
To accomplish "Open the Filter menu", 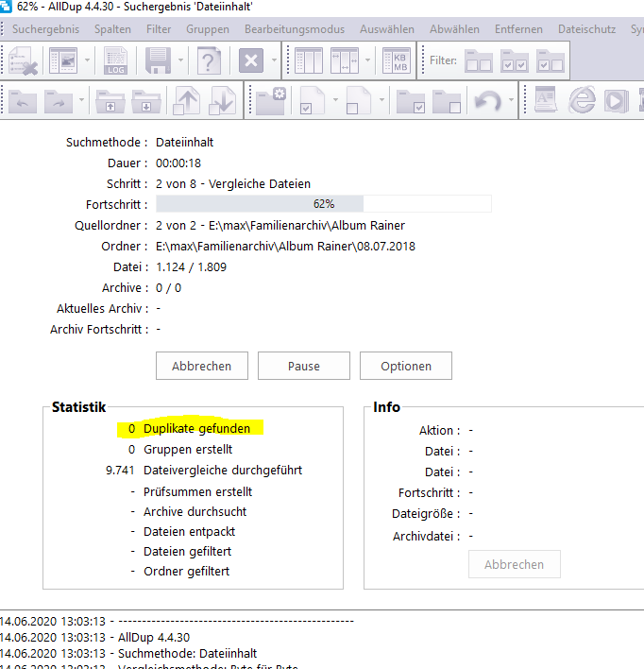I will click(159, 29).
